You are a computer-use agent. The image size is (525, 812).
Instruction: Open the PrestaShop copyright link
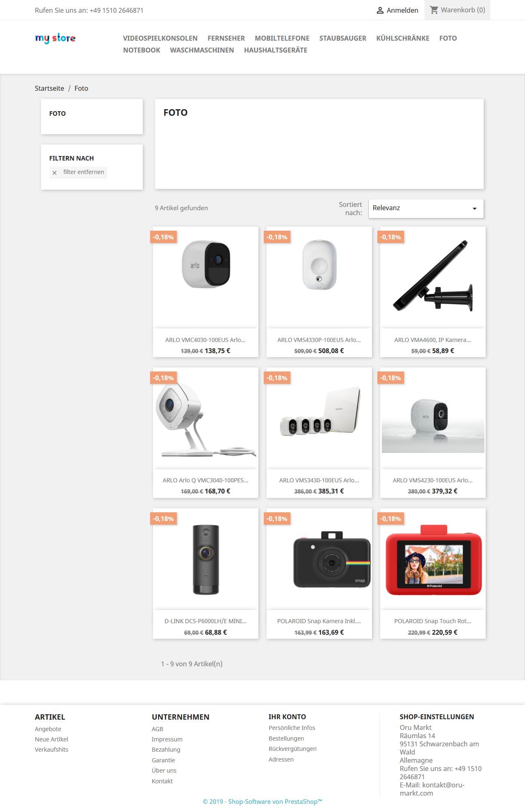pos(262,801)
